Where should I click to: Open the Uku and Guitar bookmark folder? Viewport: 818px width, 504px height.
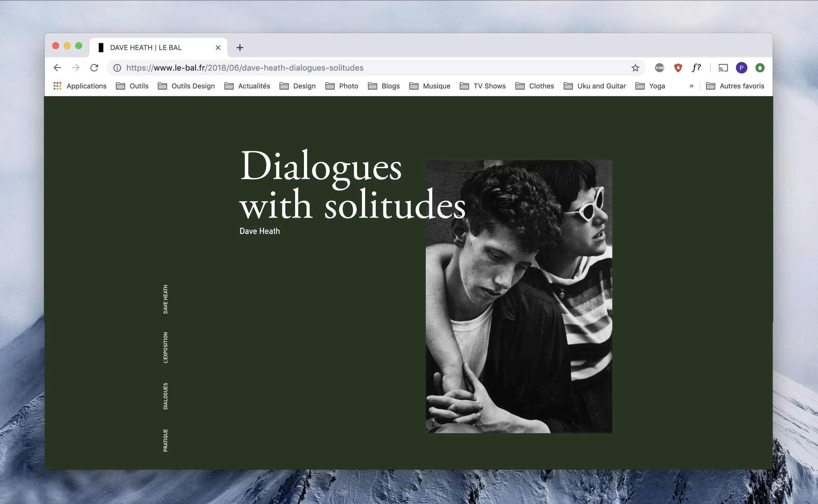point(595,86)
